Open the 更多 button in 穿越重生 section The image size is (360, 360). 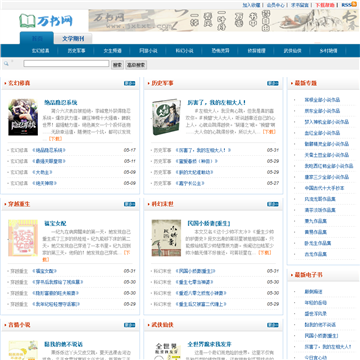click(x=129, y=204)
